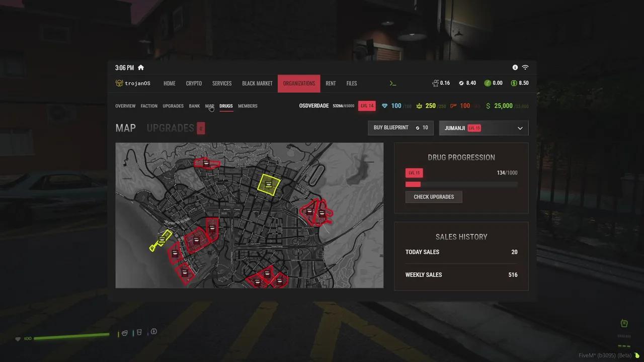The image size is (644, 362).
Task: Click the coin icon in Buy Blueprint
Action: click(417, 128)
